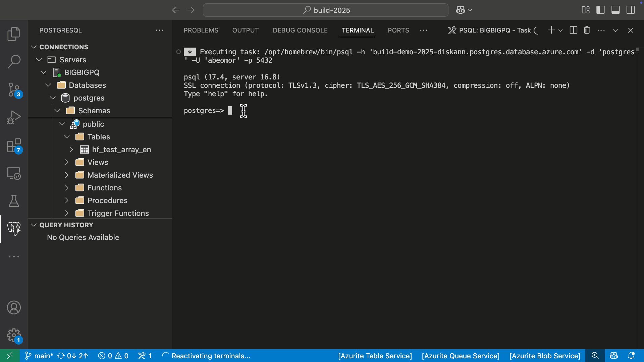Viewport: 644px width, 362px height.
Task: Open Copilot dropdown arrow in title bar
Action: point(470,10)
